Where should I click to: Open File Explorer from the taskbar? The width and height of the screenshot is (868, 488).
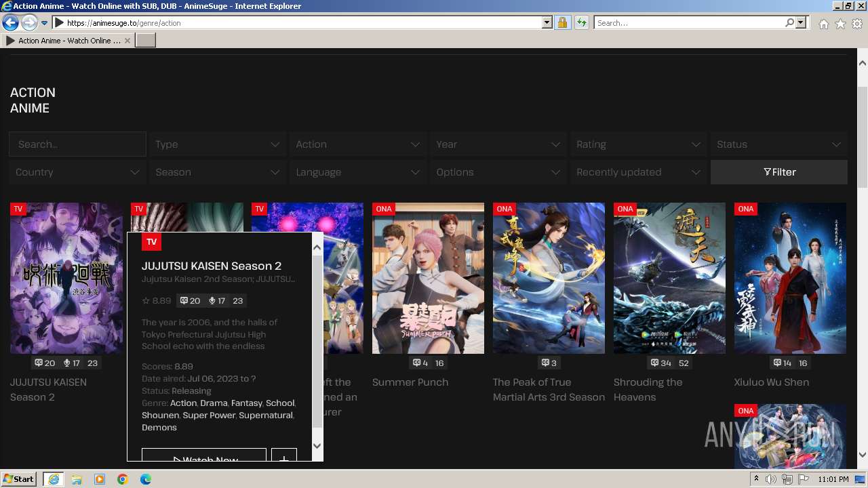pyautogui.click(x=77, y=479)
